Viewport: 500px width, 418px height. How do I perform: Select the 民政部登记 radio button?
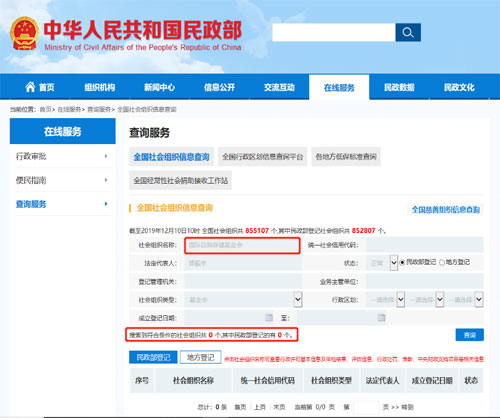pos(402,262)
